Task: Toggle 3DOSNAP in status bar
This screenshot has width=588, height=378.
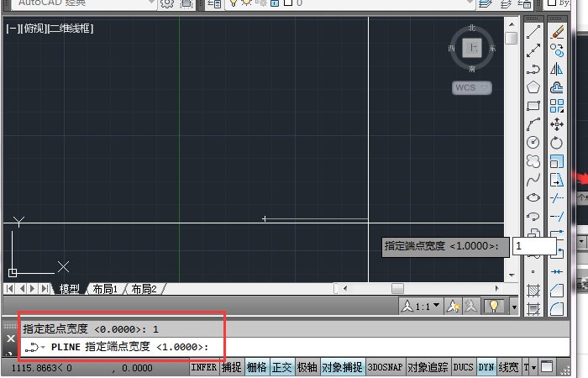Action: 385,367
